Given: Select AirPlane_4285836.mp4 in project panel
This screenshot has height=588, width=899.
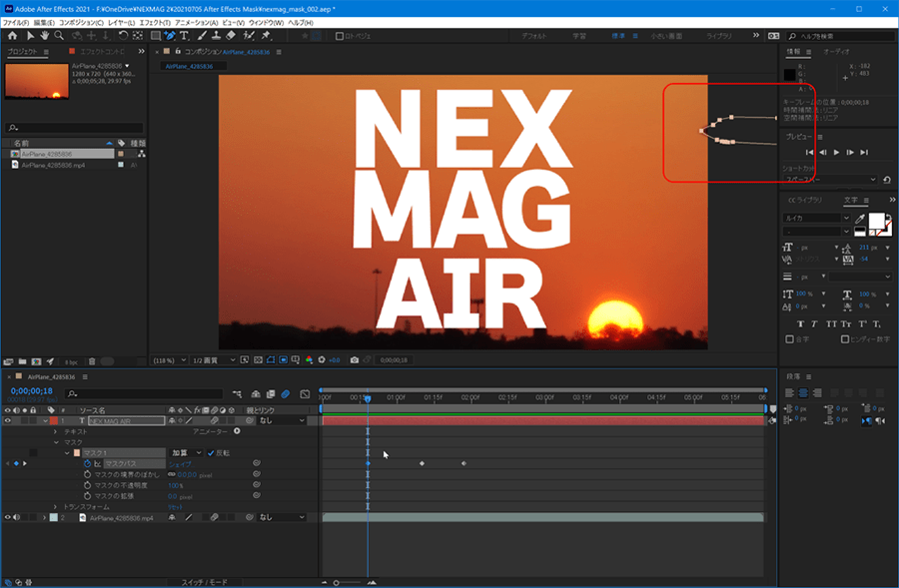Looking at the screenshot, I should click(x=54, y=165).
